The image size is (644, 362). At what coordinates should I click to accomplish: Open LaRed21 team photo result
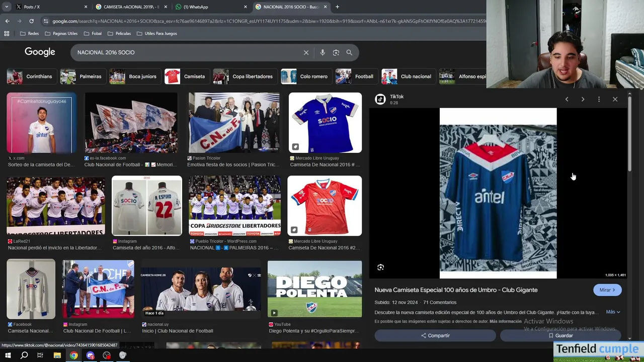(56, 206)
